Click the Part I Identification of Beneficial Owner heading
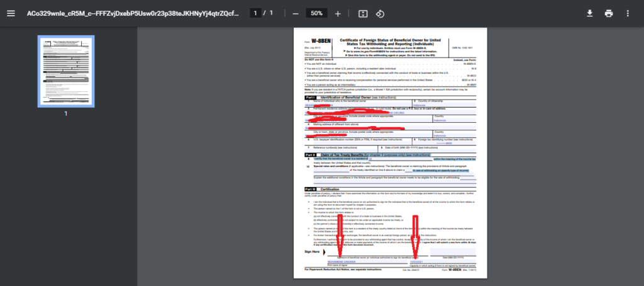This screenshot has width=644, height=286. click(x=350, y=98)
